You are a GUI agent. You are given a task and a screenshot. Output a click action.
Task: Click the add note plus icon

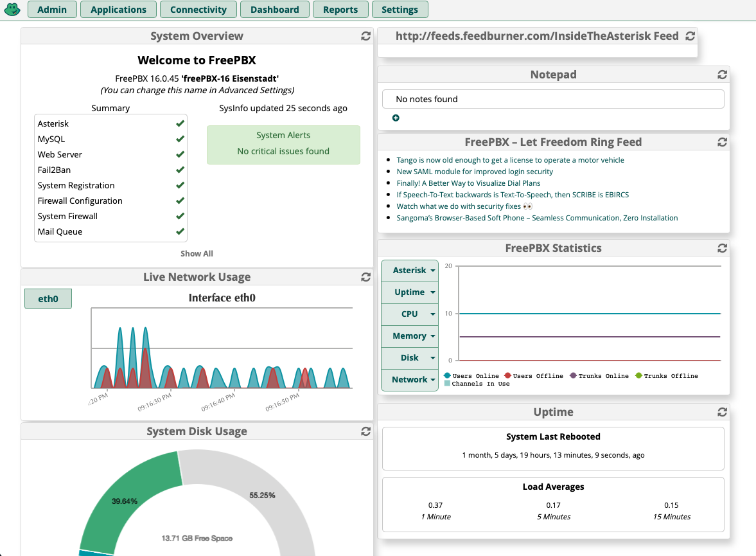[x=396, y=118]
